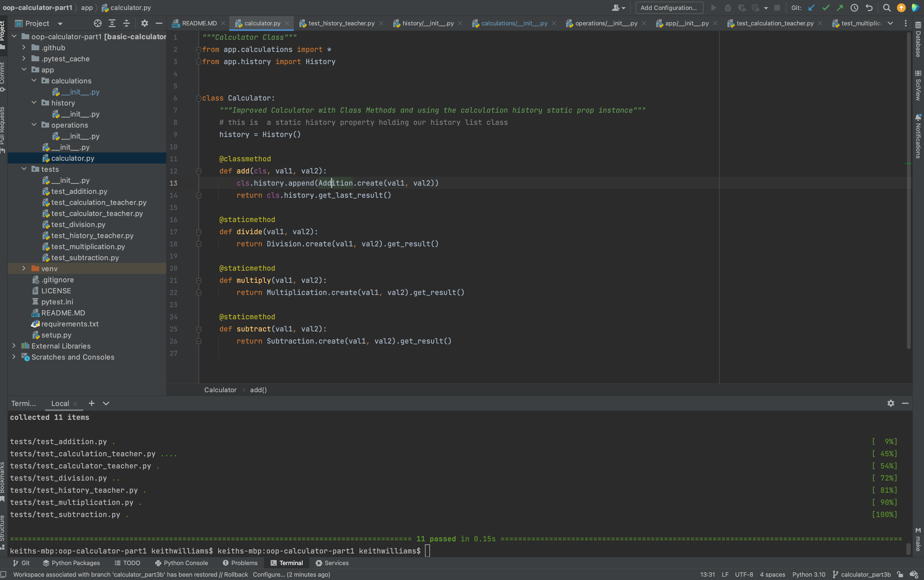Click calculator_part3b branch in status bar
The width and height of the screenshot is (924, 580).
click(865, 574)
